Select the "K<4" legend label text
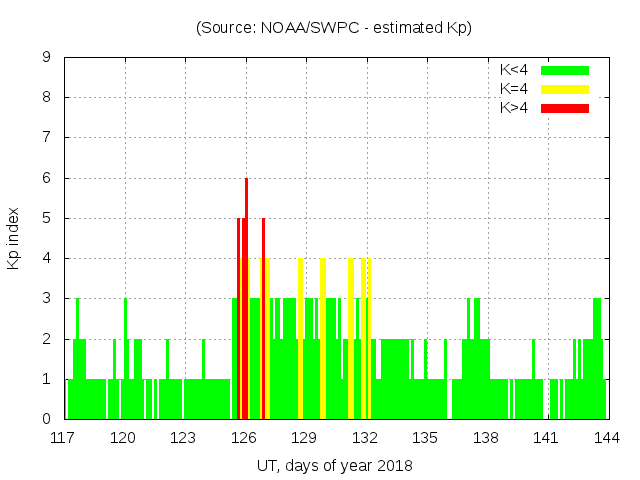 tap(514, 70)
